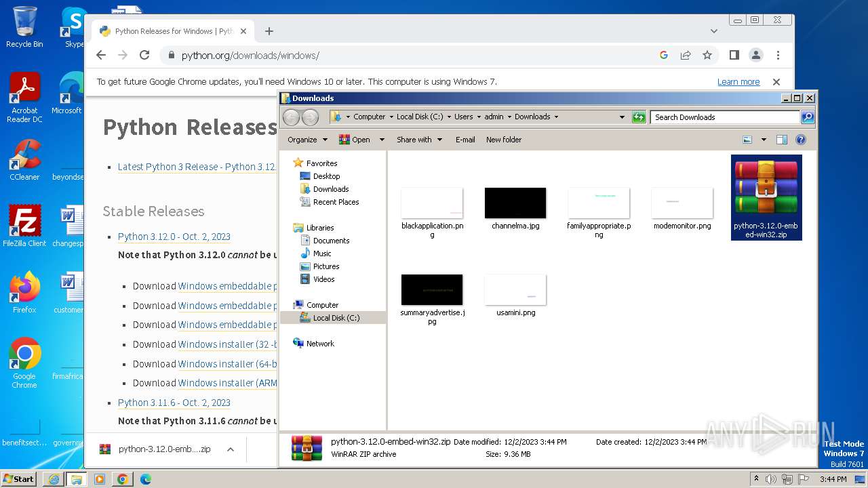Open a new Chrome tab

pyautogui.click(x=269, y=31)
